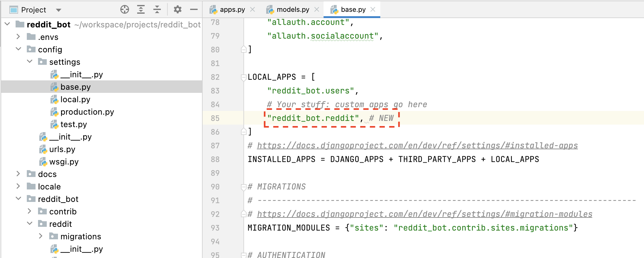644x258 pixels.
Task: Close the base.py editor tab
Action: tap(373, 10)
